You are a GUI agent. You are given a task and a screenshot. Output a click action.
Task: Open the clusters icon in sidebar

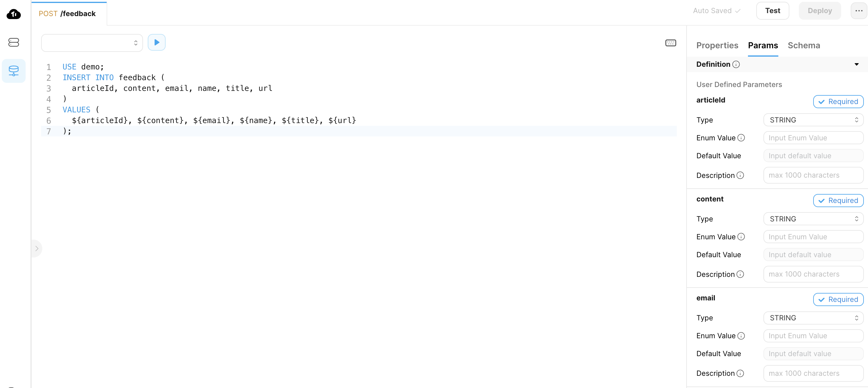[13, 42]
